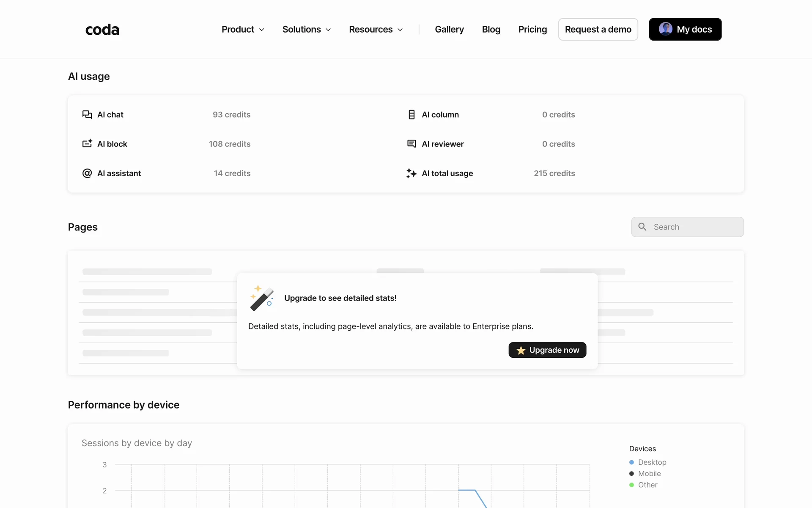Click the AI total usage sparkle icon
This screenshot has height=508, width=812.
(x=411, y=173)
